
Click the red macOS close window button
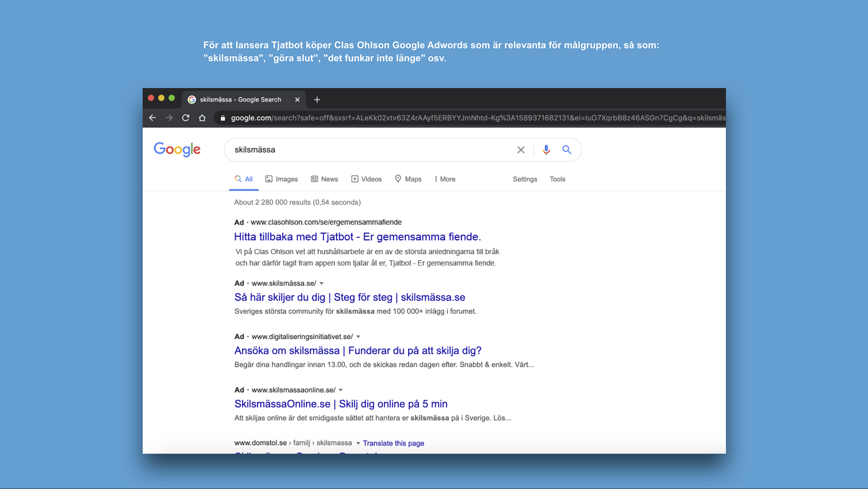click(x=151, y=98)
